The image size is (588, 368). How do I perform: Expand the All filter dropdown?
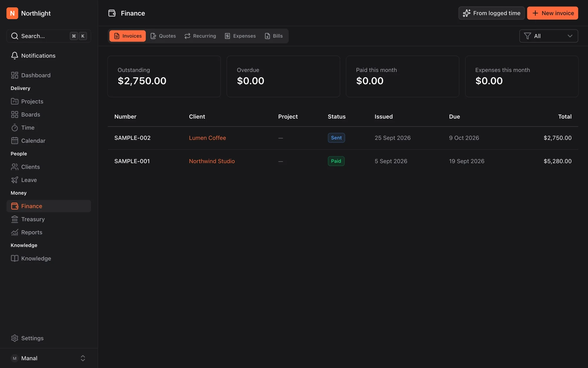tap(549, 36)
